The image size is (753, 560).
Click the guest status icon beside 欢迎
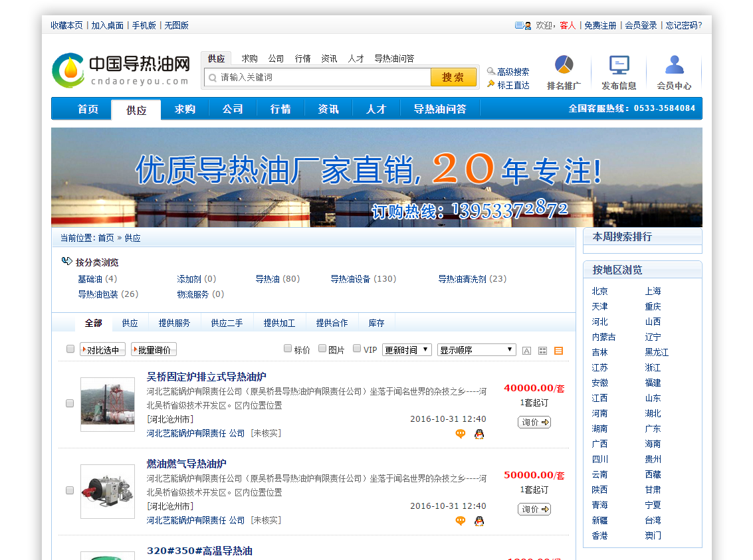click(x=523, y=25)
